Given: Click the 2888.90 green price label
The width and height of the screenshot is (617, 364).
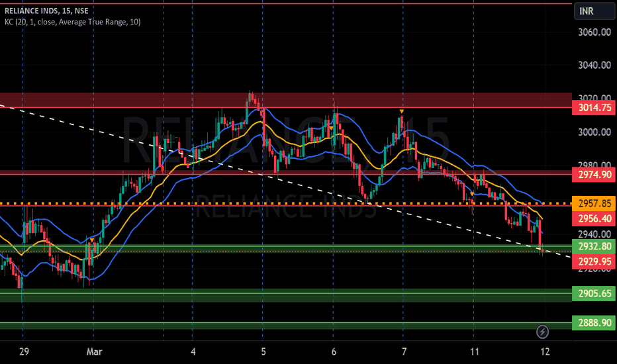Looking at the screenshot, I should [594, 323].
